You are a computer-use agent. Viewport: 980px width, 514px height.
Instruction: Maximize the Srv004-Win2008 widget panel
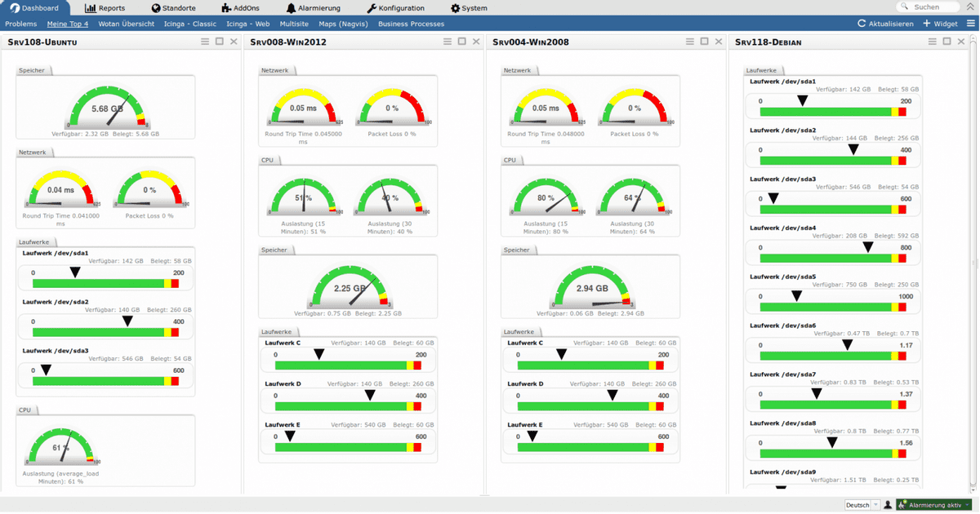pos(705,42)
